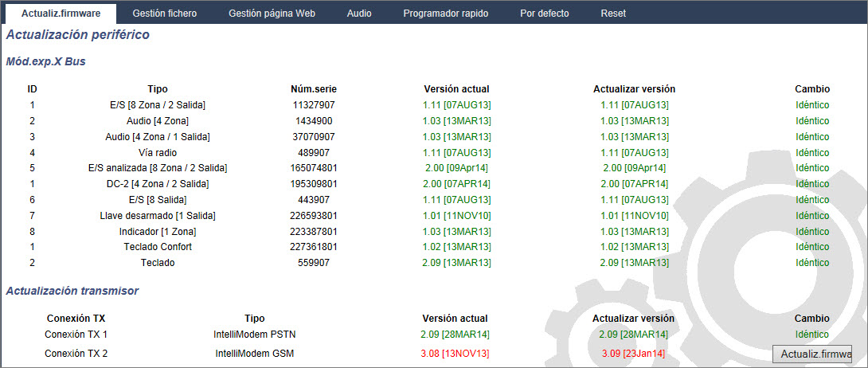This screenshot has width=868, height=368.
Task: Open the Actualiz.firmware tab
Action: coord(61,14)
